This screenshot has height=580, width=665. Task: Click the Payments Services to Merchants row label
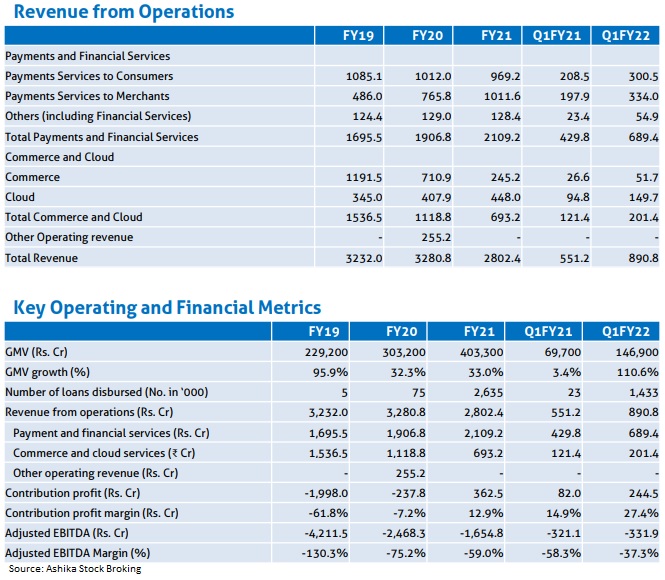point(87,96)
